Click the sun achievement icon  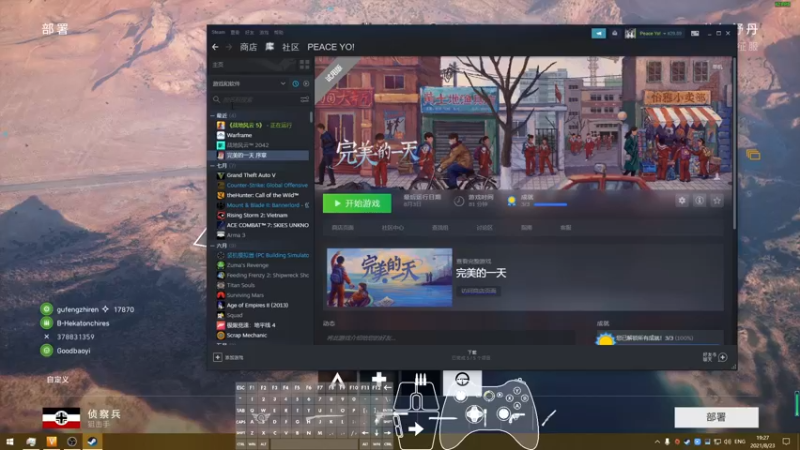[x=606, y=339]
